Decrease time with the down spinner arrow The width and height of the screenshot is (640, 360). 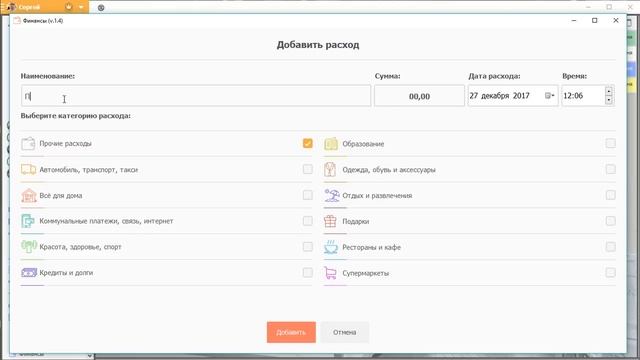pos(609,100)
